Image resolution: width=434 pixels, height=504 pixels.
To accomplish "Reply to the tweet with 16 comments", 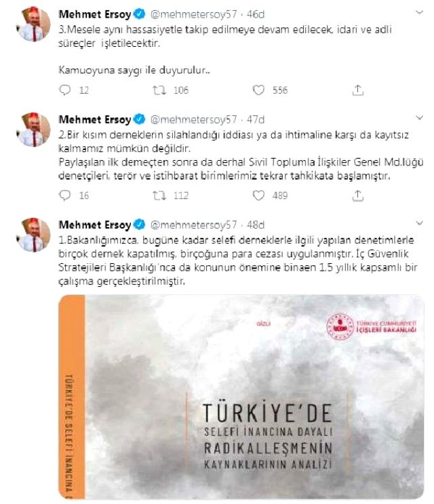I will pos(65,195).
